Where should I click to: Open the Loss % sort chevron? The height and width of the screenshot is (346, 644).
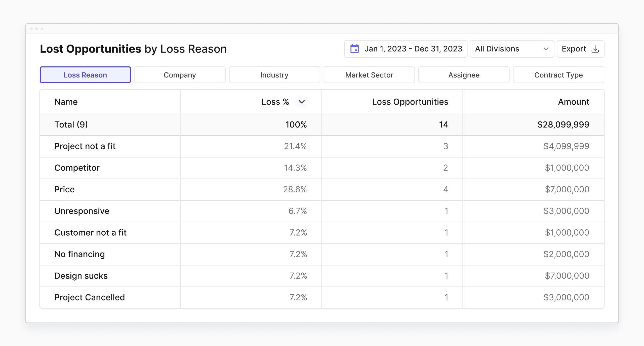(x=302, y=102)
